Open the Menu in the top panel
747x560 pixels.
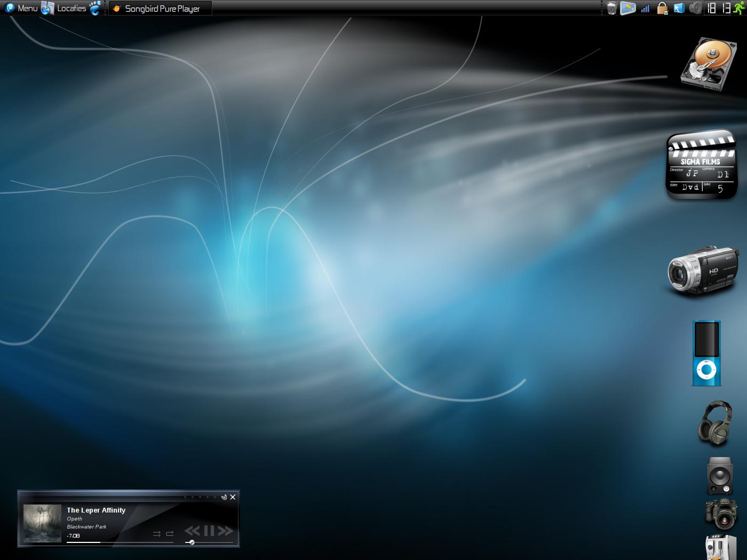(x=21, y=8)
